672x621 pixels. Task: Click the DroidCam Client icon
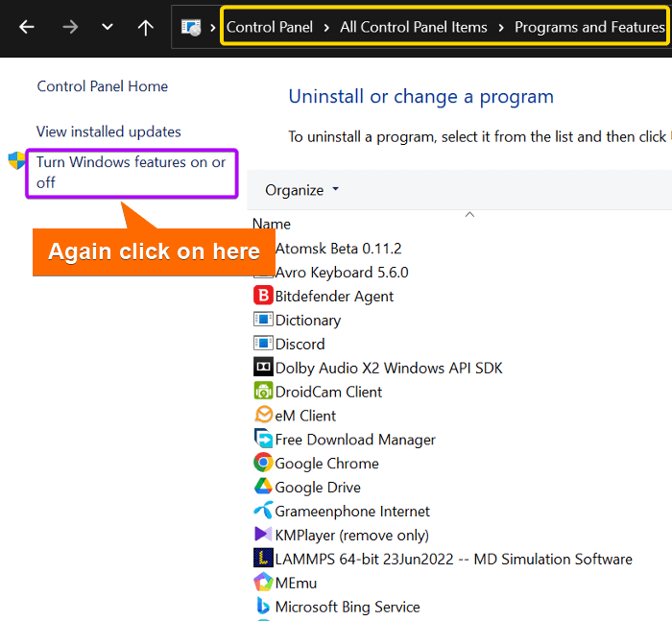tap(263, 391)
